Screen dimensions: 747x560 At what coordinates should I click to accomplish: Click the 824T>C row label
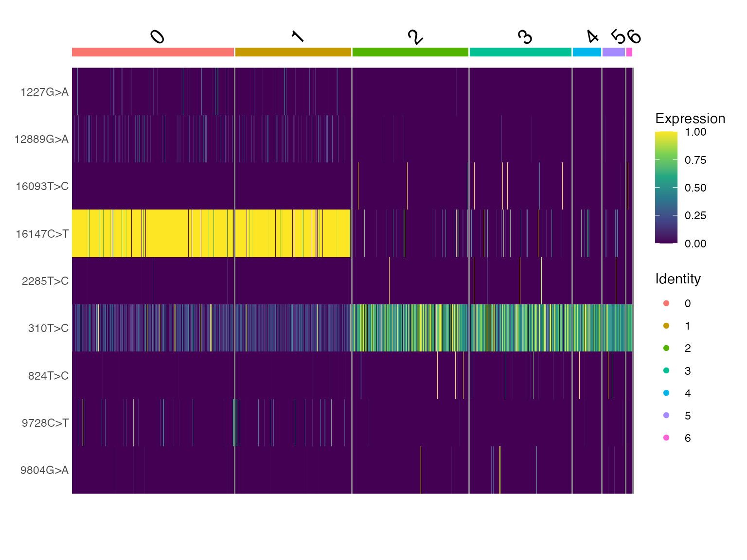(48, 376)
